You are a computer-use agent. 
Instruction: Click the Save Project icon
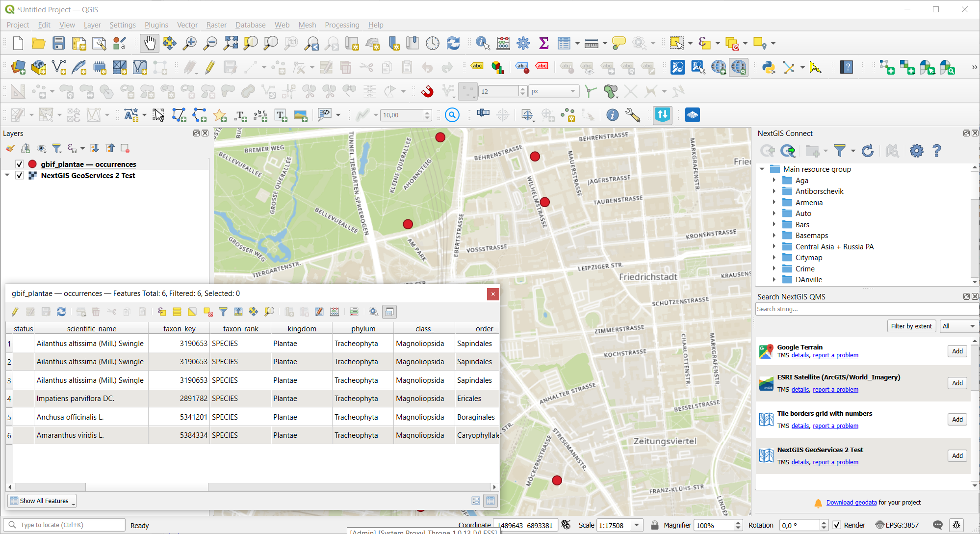(x=59, y=43)
